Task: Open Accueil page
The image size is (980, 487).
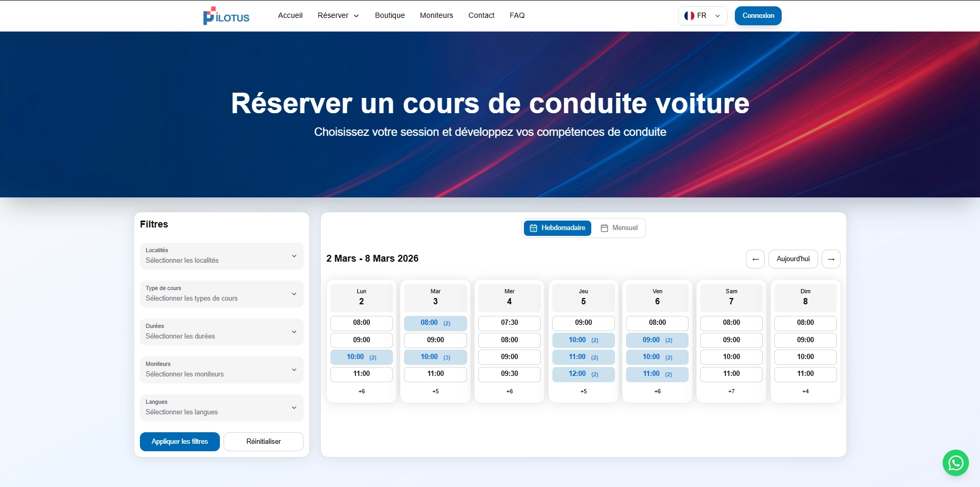Action: (x=290, y=15)
